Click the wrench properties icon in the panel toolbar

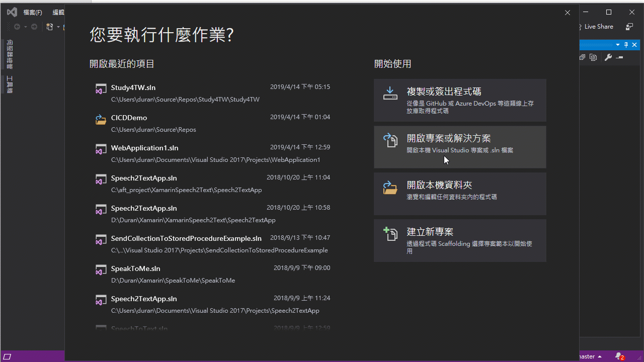(x=608, y=57)
